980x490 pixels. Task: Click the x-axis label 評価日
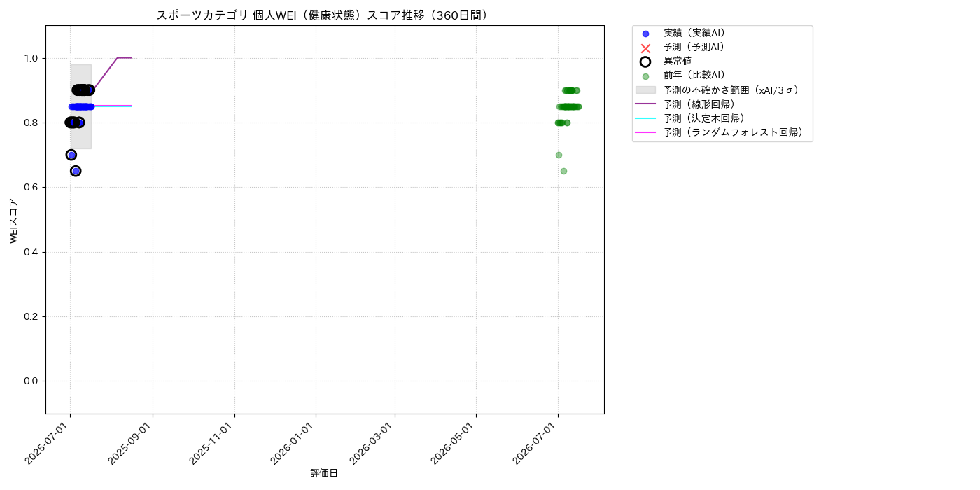[324, 473]
